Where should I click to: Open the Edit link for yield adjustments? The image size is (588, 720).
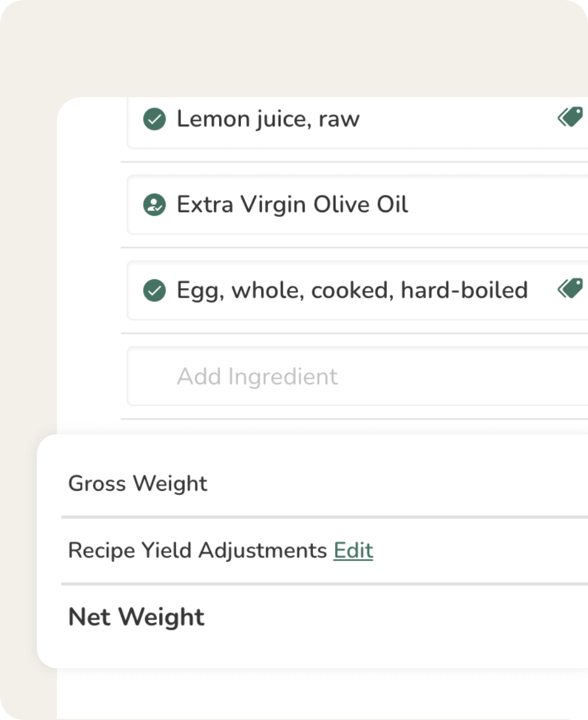pos(353,551)
